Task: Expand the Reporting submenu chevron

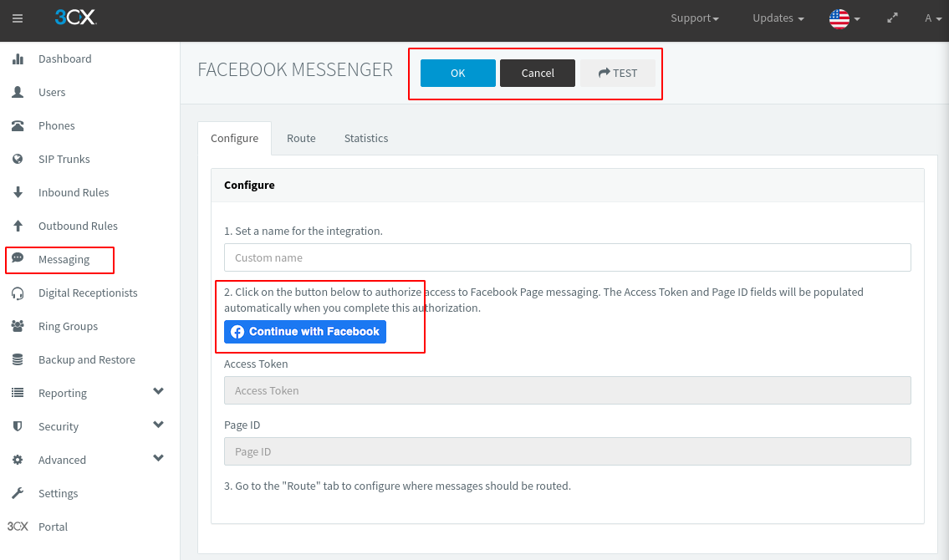Action: pos(159,391)
